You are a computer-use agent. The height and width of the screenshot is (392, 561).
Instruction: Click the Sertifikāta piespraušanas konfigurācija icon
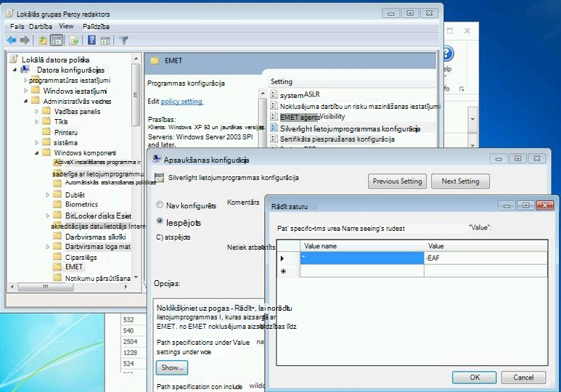pyautogui.click(x=274, y=139)
